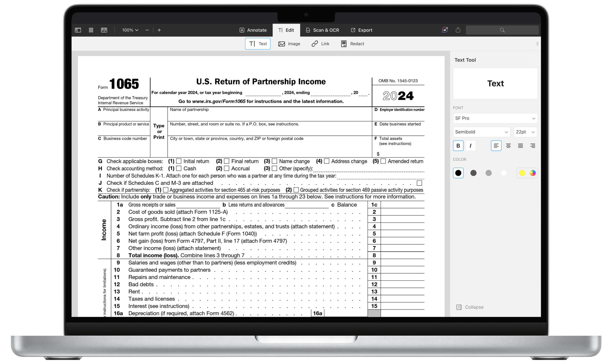The image size is (613, 364).
Task: Open the Semibold weight dropdown
Action: coord(482,132)
